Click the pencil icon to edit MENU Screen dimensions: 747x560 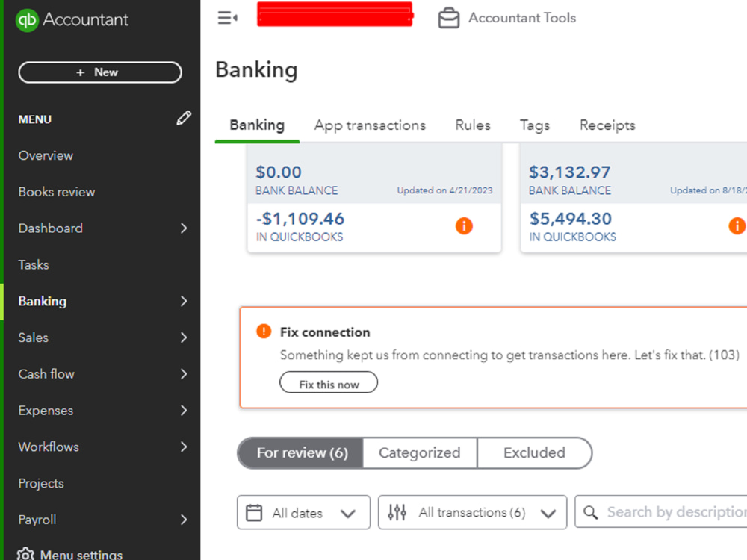[x=184, y=118]
